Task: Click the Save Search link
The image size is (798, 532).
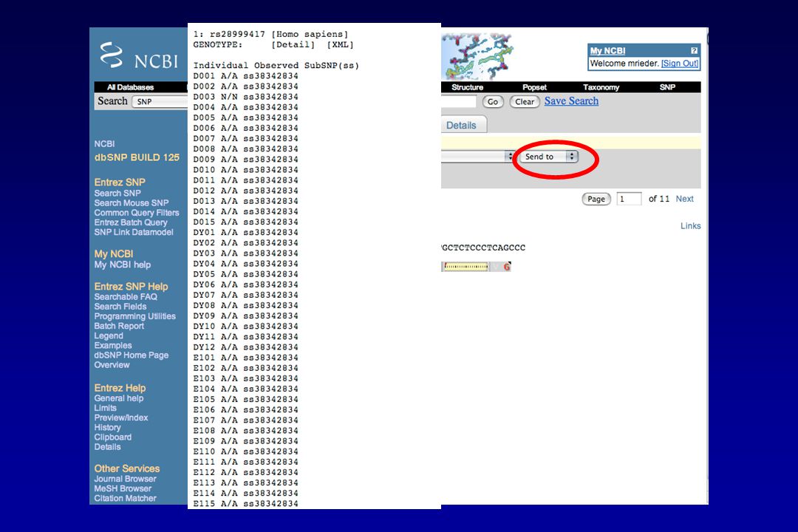Action: 571,100
